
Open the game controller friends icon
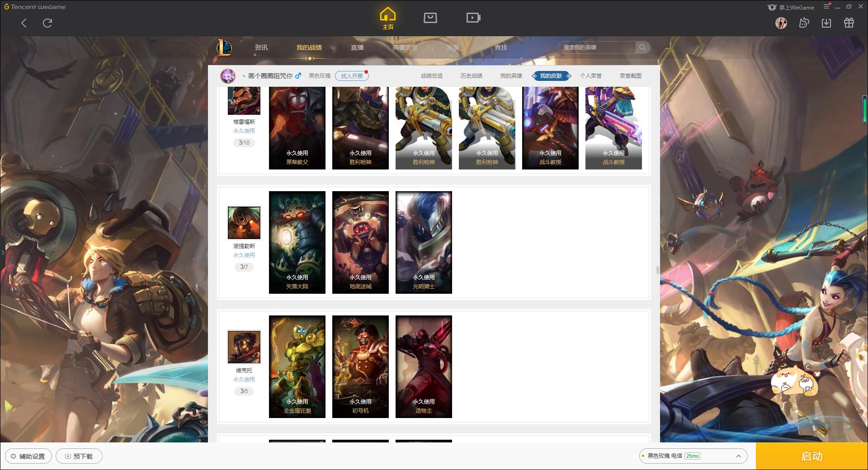(x=804, y=23)
